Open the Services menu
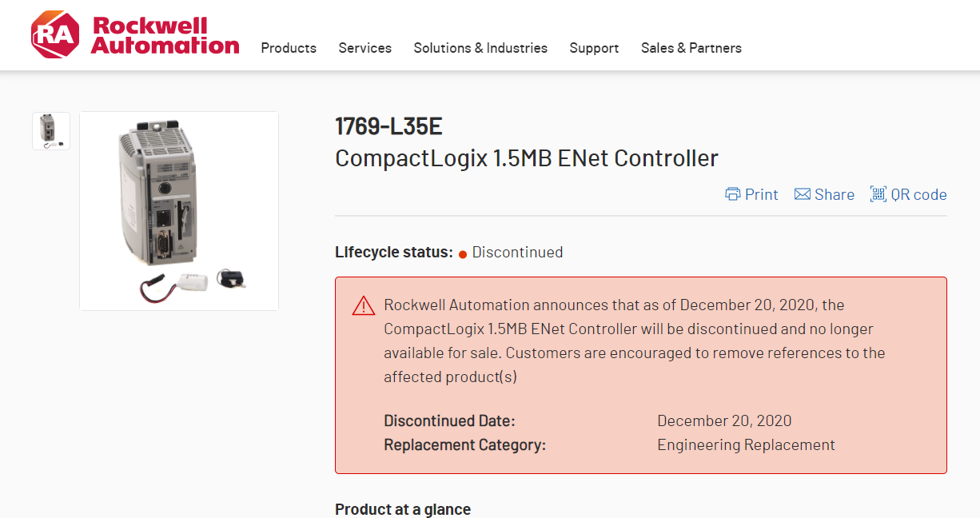This screenshot has width=980, height=518. pos(365,48)
